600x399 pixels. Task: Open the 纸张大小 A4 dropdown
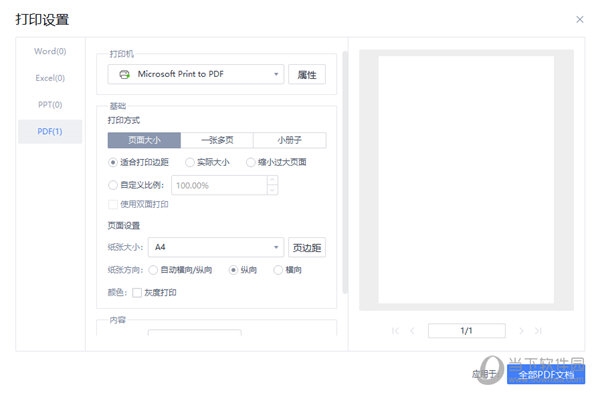tap(216, 247)
